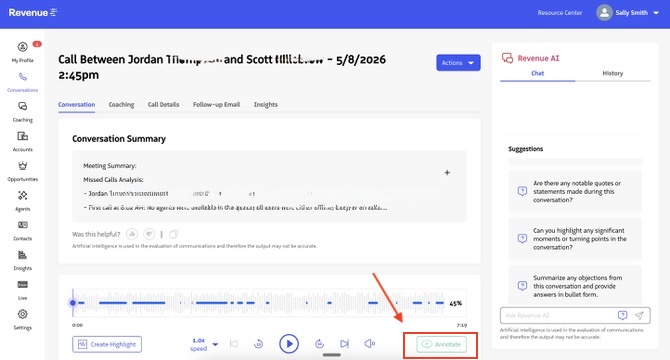The image size is (670, 360).
Task: Select the Chat tab in Revenue AI
Action: click(x=538, y=73)
